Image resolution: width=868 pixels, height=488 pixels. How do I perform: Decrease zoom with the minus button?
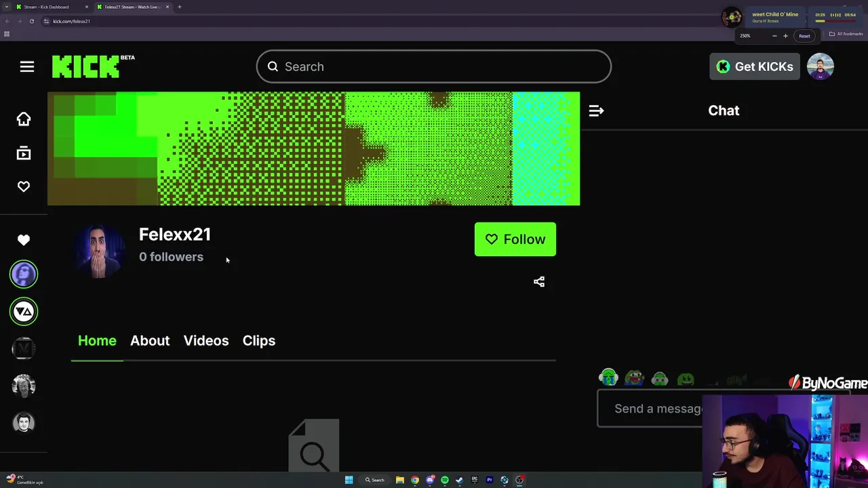774,36
